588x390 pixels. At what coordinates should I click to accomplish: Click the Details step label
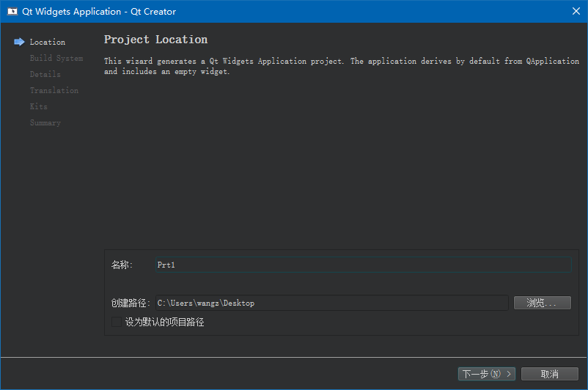click(x=45, y=74)
